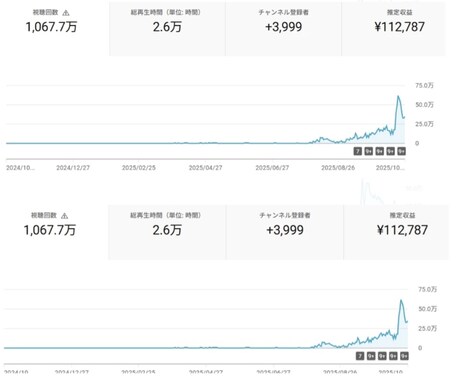
Task: Click the last 9+ marker under the upper chart
Action: [402, 151]
